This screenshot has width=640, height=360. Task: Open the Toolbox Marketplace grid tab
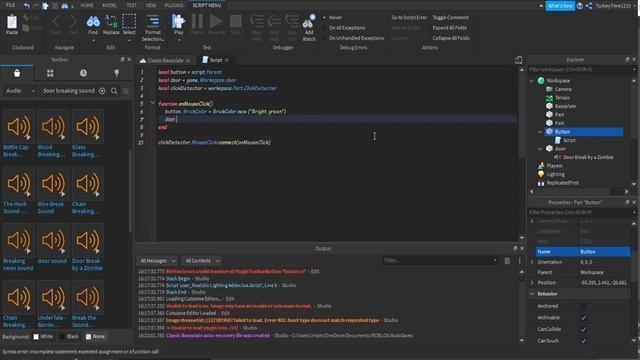coord(50,73)
